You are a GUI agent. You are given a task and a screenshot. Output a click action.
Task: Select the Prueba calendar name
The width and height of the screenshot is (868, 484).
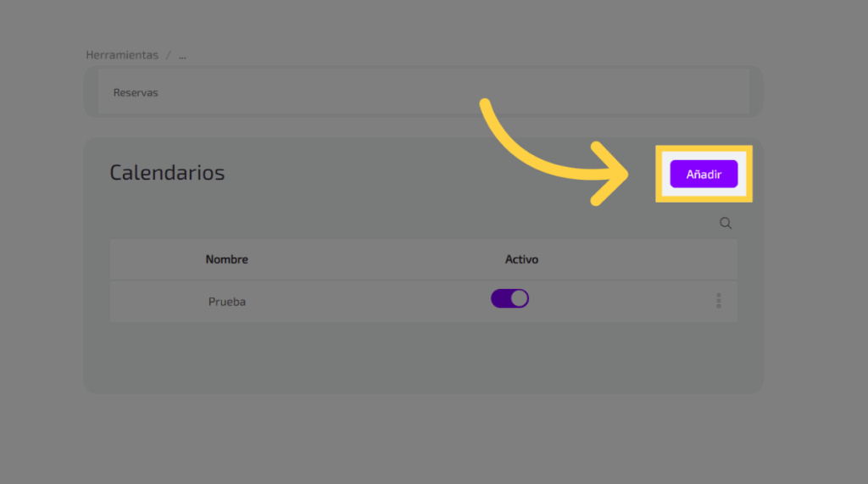(226, 301)
